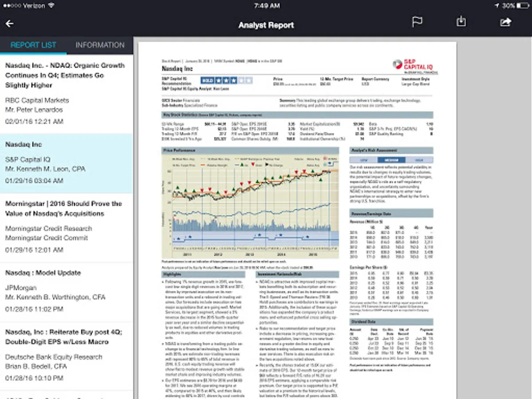The height and width of the screenshot is (399, 532).
Task: Tap the Brian B. Bedell, CFA author
Action: pos(36,367)
